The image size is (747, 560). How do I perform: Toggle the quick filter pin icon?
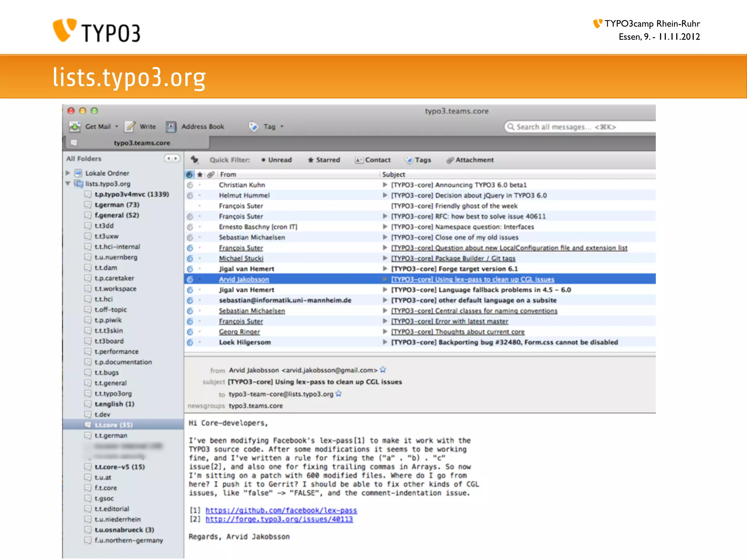pos(195,160)
